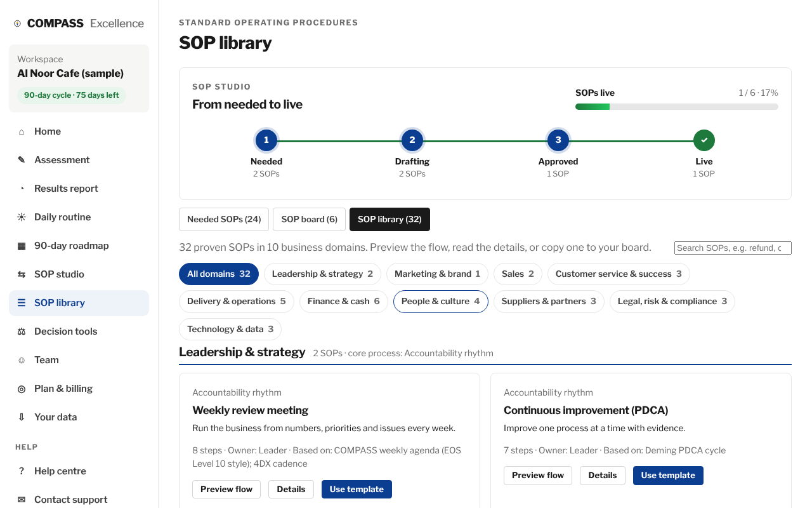Click the COMPASS logo icon
Screen dimensions: 812x508
point(18,23)
